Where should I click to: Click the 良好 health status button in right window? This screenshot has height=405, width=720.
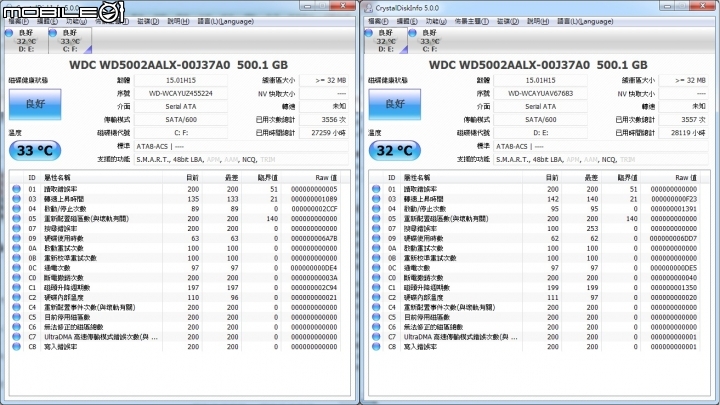tap(394, 104)
